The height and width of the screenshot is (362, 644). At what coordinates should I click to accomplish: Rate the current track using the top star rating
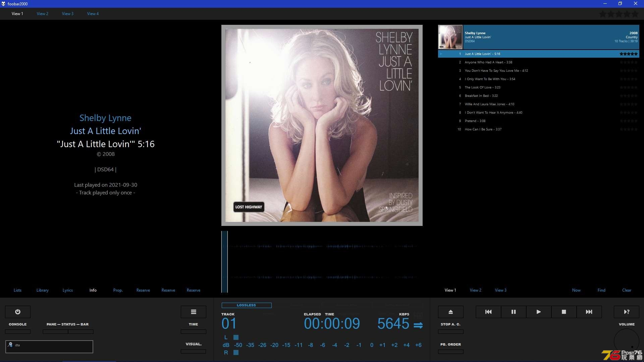click(619, 14)
